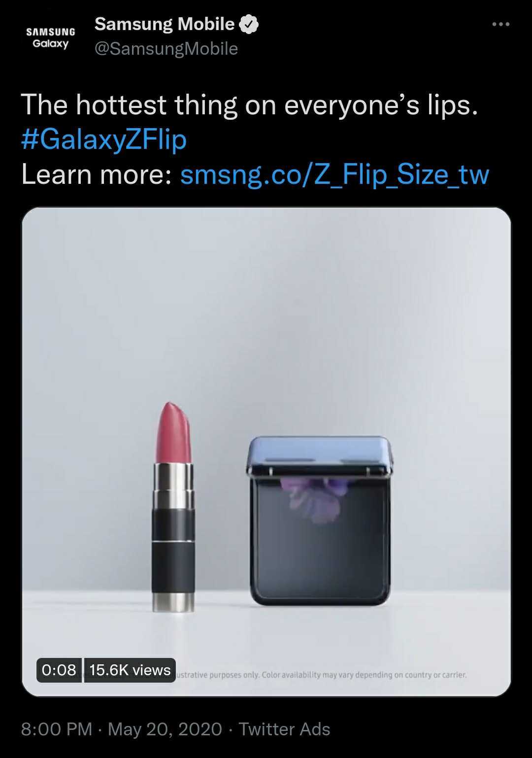The height and width of the screenshot is (758, 532).
Task: Click the 0:08 video duration badge
Action: click(x=59, y=670)
